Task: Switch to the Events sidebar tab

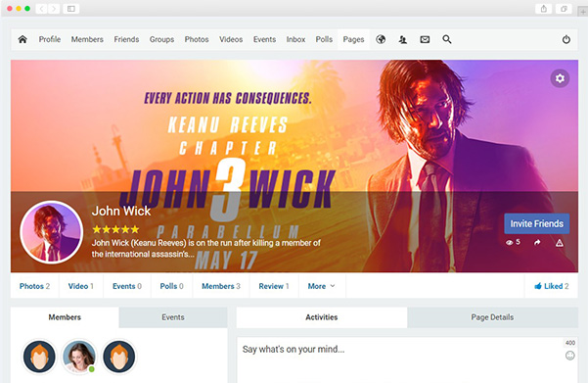Action: pyautogui.click(x=173, y=317)
